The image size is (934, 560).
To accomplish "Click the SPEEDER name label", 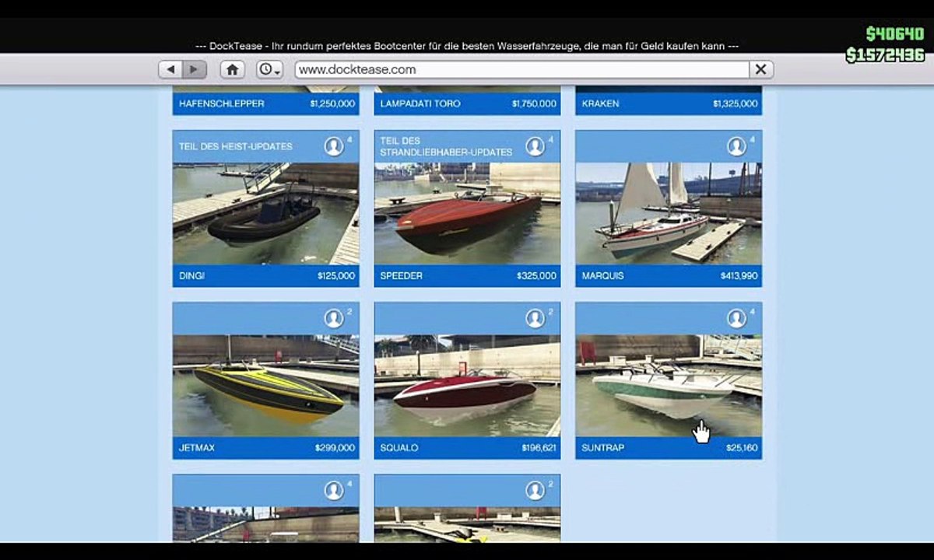I will click(x=401, y=276).
